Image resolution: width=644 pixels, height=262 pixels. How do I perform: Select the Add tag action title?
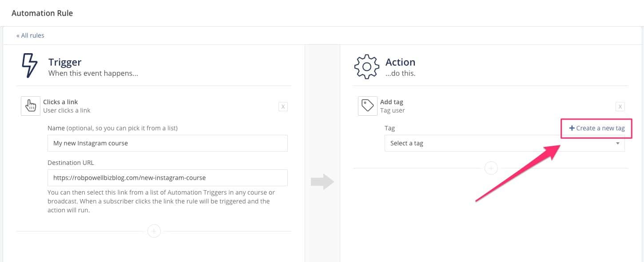392,102
